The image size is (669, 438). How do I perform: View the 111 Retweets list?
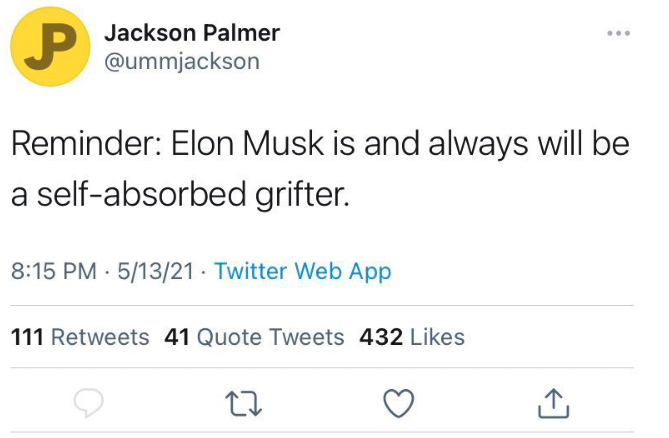click(80, 337)
